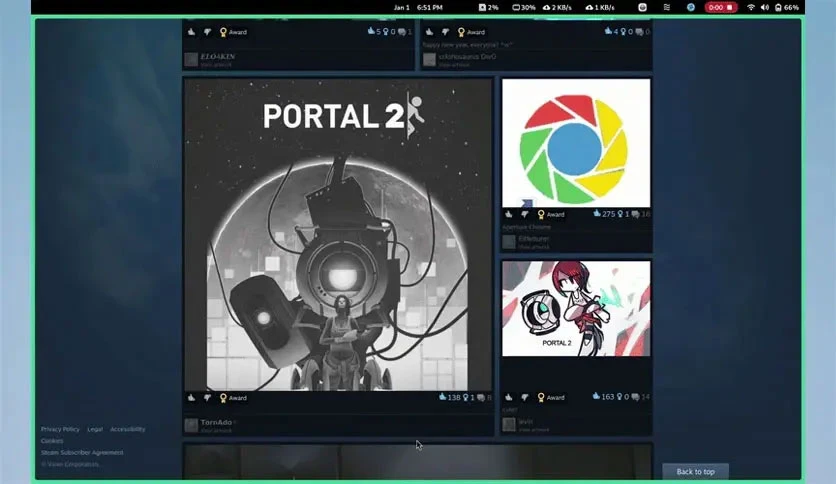Open the red-haired Chell and Wheatley artwork
The width and height of the screenshot is (836, 484).
pos(576,309)
